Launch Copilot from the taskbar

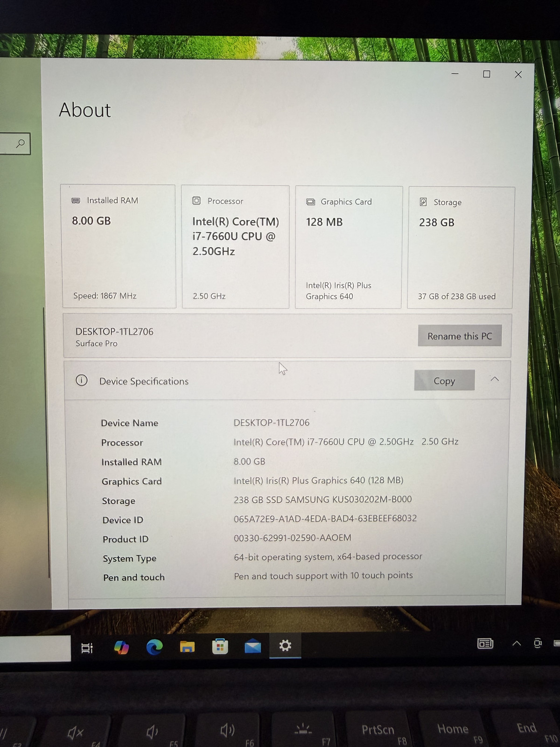pyautogui.click(x=121, y=648)
